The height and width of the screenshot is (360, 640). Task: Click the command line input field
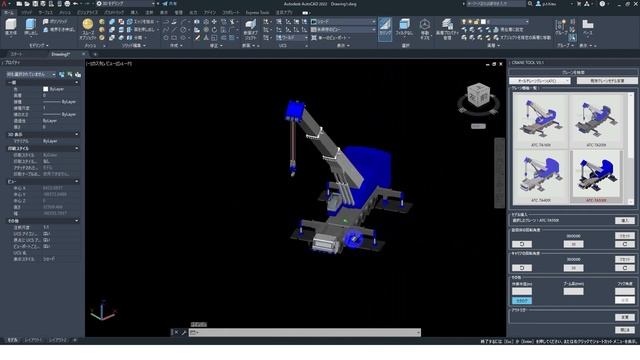[304, 333]
